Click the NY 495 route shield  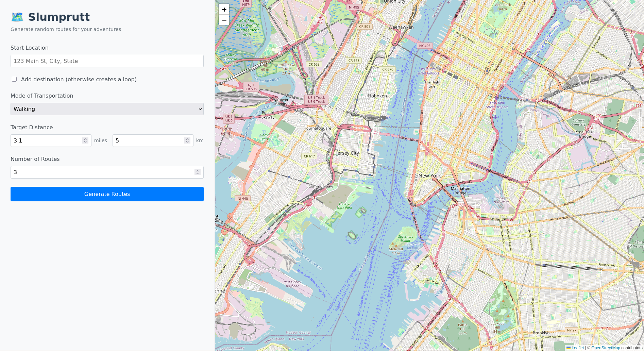[424, 46]
